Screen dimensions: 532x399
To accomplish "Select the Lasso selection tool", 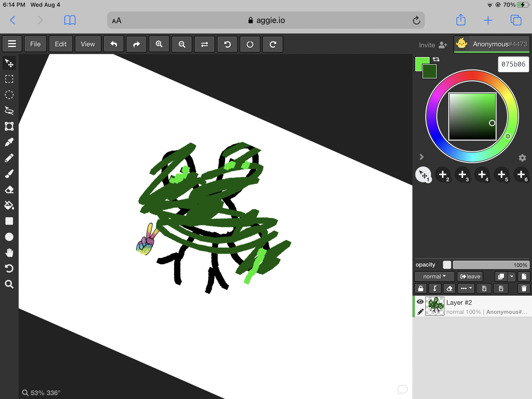I will coord(9,111).
